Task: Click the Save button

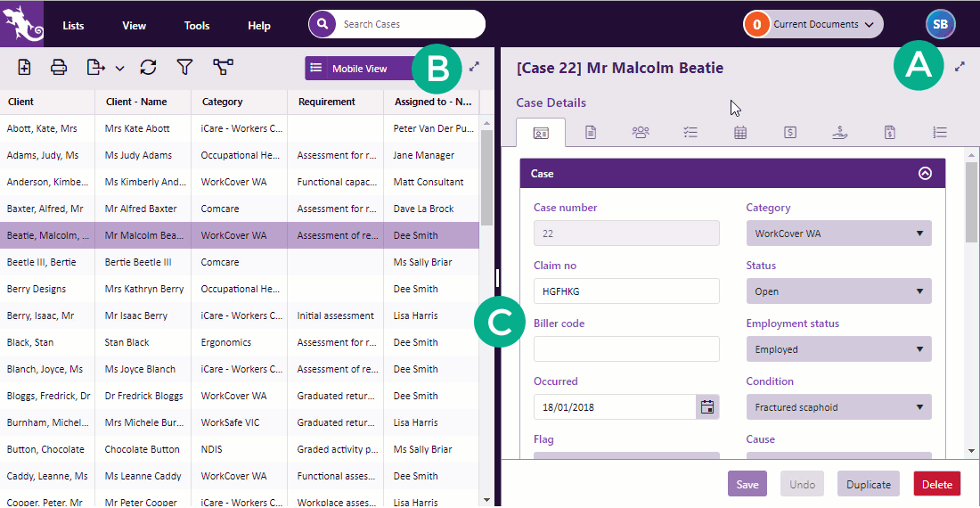Action: point(747,484)
